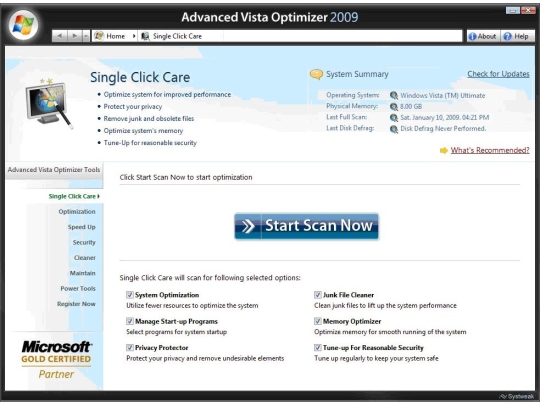Click the Systweak logo in status bar

click(x=517, y=396)
